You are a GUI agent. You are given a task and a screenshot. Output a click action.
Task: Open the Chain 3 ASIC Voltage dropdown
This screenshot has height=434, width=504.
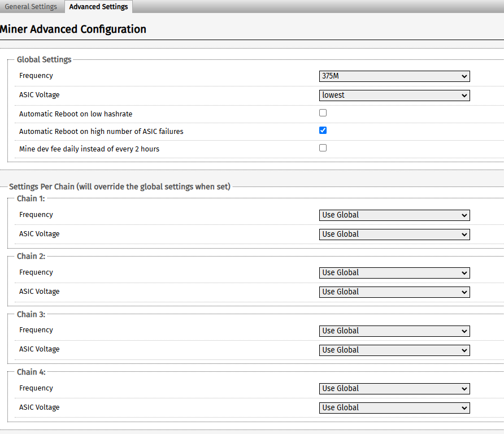click(x=394, y=350)
